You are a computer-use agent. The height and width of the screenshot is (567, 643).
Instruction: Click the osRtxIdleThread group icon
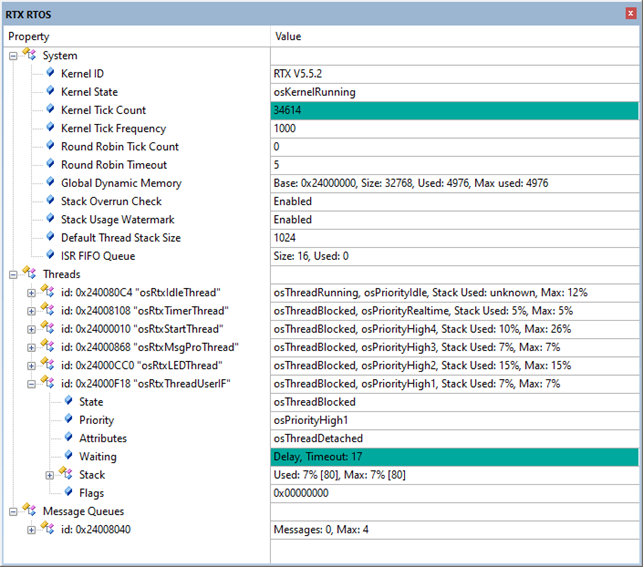47,291
